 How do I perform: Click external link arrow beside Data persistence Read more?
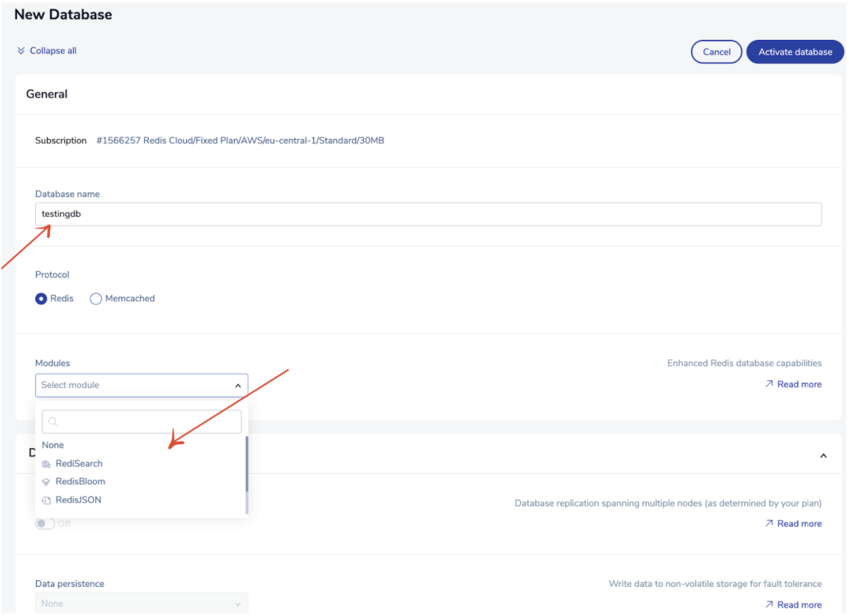point(769,604)
